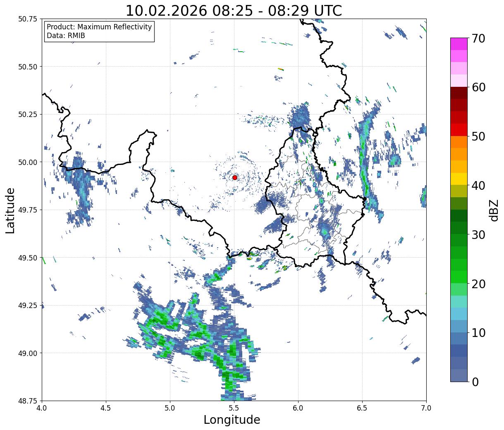The width and height of the screenshot is (504, 430).
Task: Click the 50.50 latitude tick label
Action: 28,67
